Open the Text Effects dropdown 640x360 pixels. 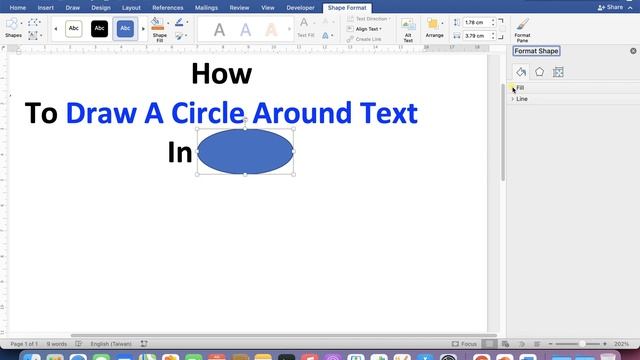point(332,36)
